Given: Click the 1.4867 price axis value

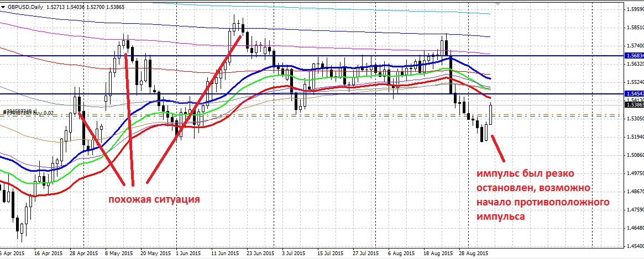Looking at the screenshot, I should pyautogui.click(x=635, y=192).
